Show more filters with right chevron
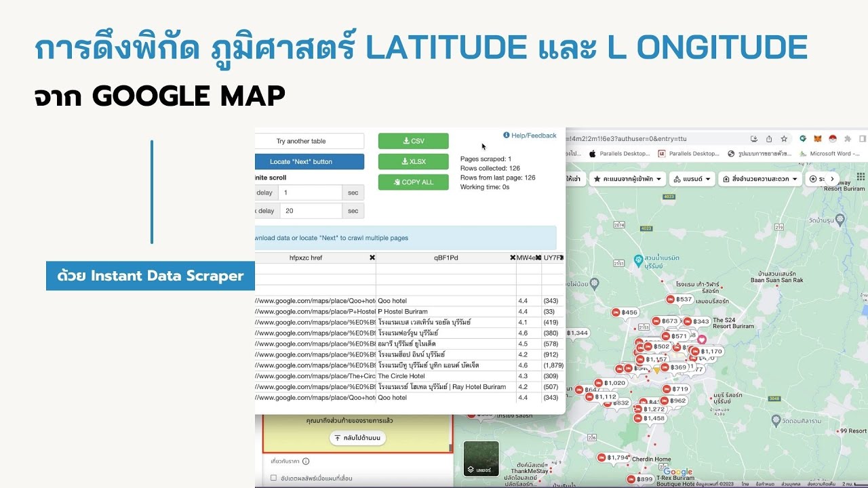This screenshot has height=488, width=868. click(833, 179)
